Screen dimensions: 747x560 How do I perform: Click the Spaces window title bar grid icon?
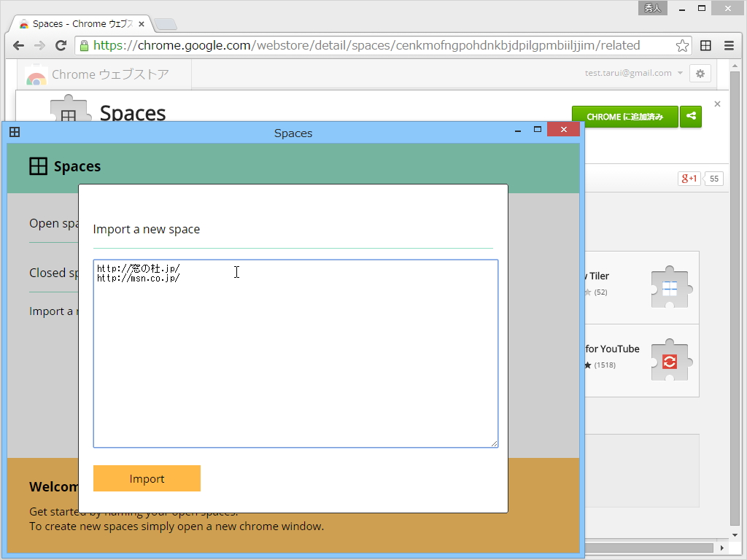[15, 132]
